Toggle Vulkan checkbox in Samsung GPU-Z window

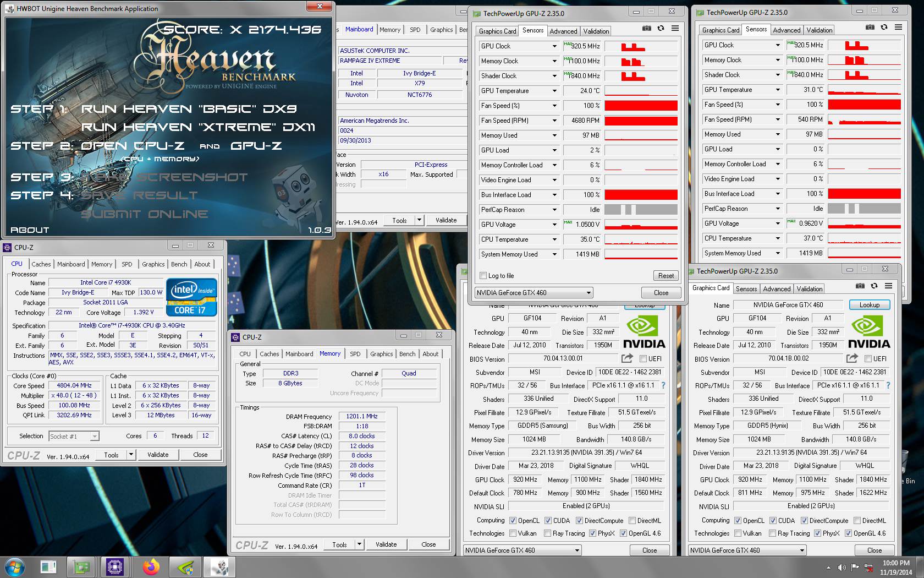click(x=513, y=533)
